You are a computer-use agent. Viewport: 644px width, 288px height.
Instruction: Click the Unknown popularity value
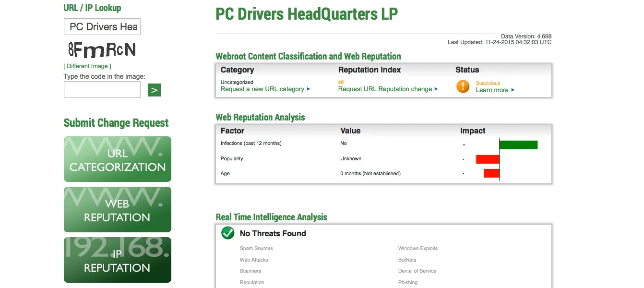pyautogui.click(x=351, y=159)
